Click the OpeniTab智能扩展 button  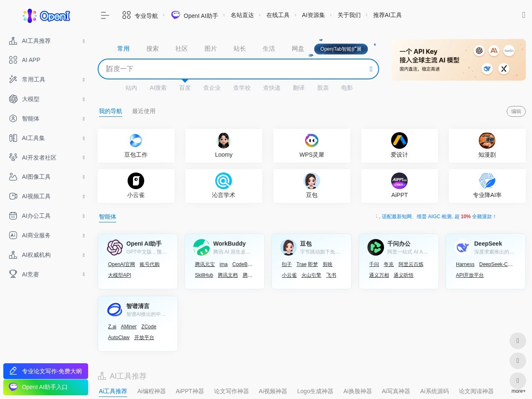[341, 49]
